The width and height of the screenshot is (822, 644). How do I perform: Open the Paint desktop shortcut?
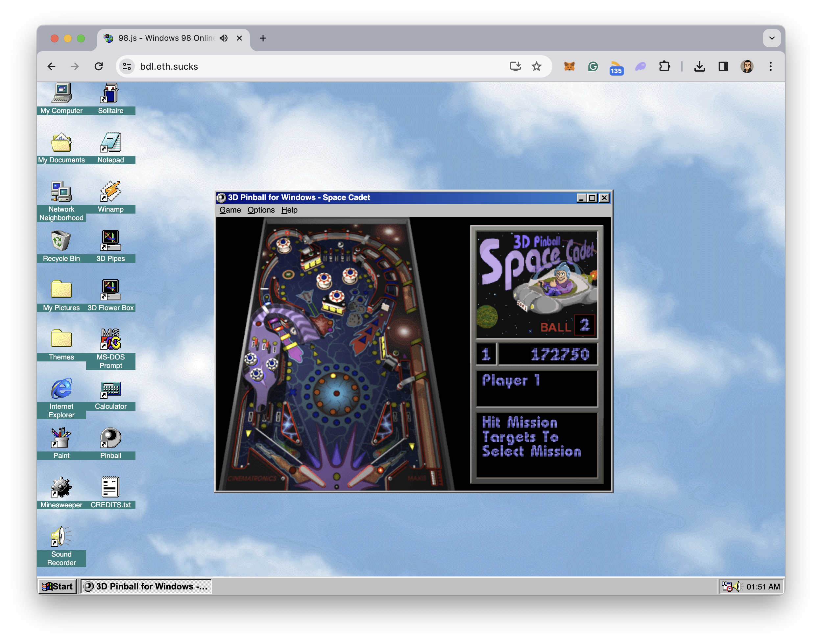coord(61,439)
